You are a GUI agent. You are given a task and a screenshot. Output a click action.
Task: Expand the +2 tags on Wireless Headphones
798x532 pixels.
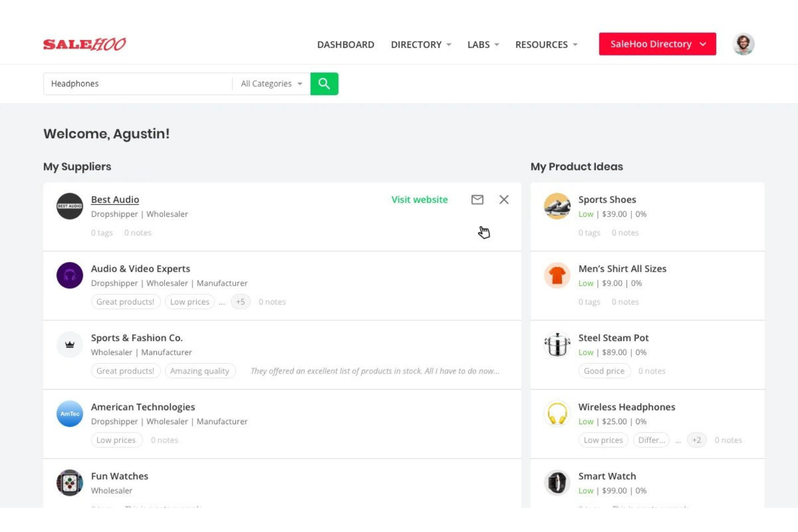697,440
